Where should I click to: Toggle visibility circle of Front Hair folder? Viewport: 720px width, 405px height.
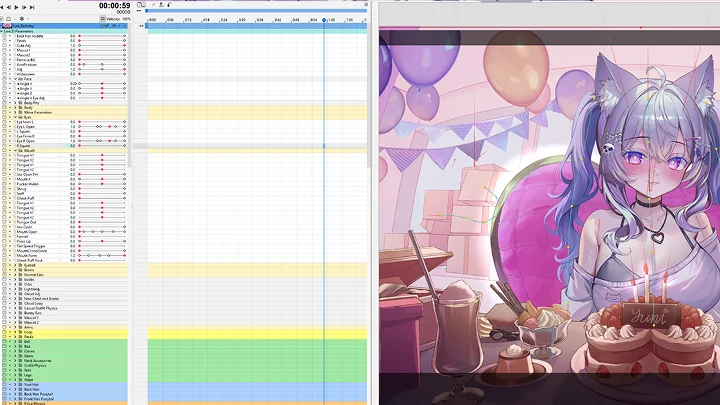coord(4,384)
